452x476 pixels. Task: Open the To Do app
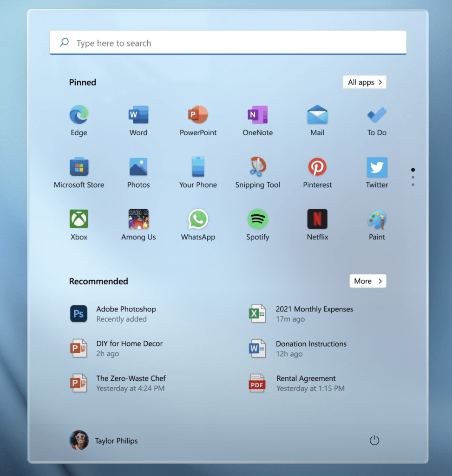tap(377, 115)
